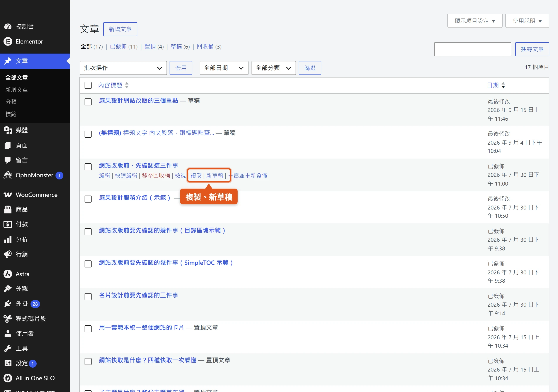
Task: Check the box for 網站快取是什麼 post
Action: [88, 361]
